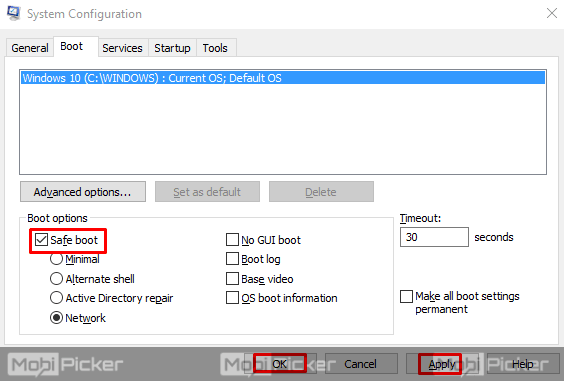Switch to the General tab

click(30, 48)
